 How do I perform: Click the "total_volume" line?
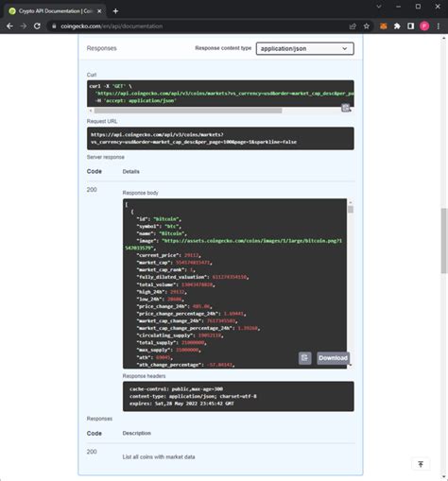click(176, 284)
